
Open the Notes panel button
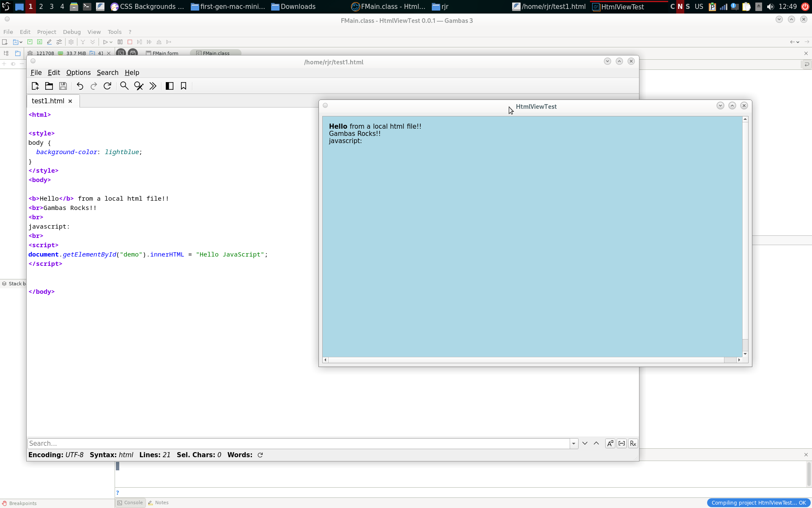coord(159,502)
